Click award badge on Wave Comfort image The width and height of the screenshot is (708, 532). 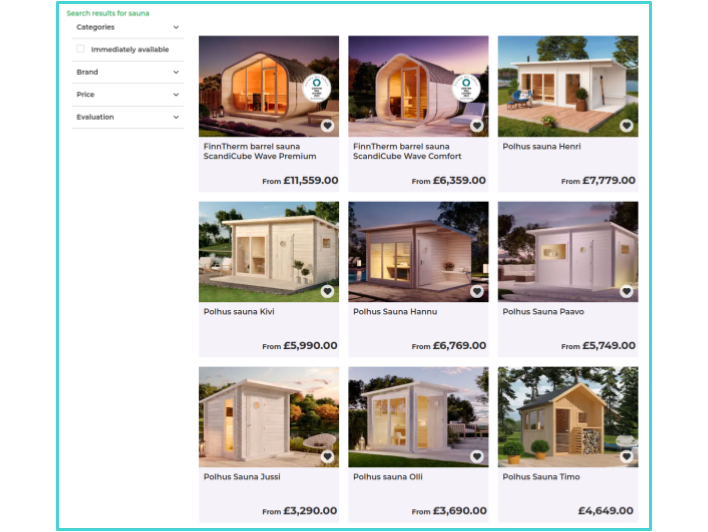[x=466, y=88]
